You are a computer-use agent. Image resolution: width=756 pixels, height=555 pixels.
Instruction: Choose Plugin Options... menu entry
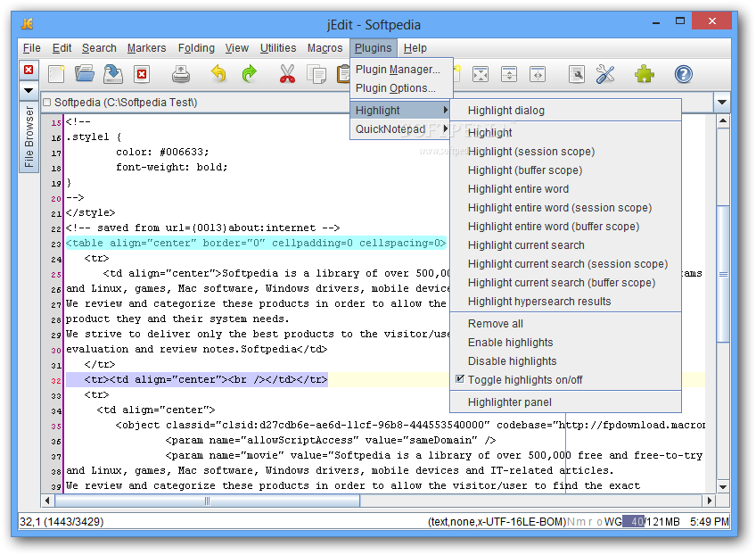point(401,88)
